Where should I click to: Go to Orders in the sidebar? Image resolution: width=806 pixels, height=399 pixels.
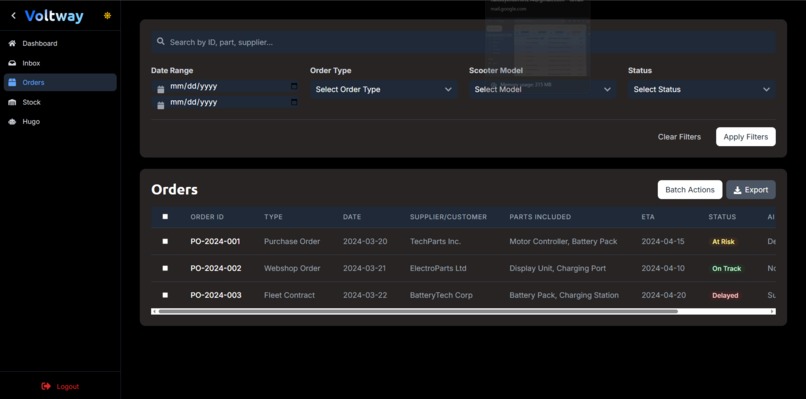tap(60, 82)
